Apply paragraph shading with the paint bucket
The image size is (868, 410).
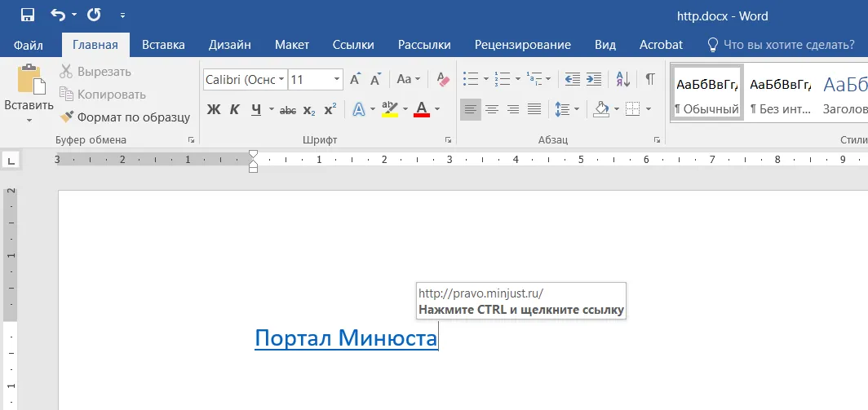click(601, 109)
